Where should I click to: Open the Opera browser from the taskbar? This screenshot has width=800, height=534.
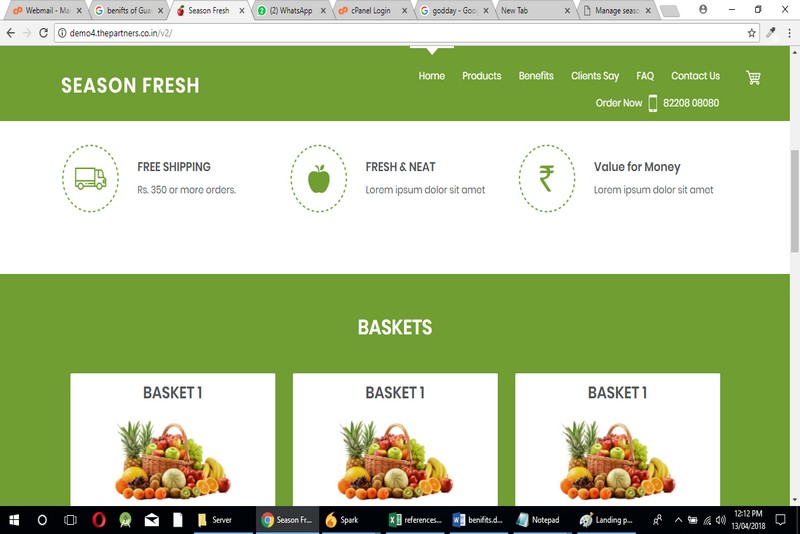pos(99,520)
